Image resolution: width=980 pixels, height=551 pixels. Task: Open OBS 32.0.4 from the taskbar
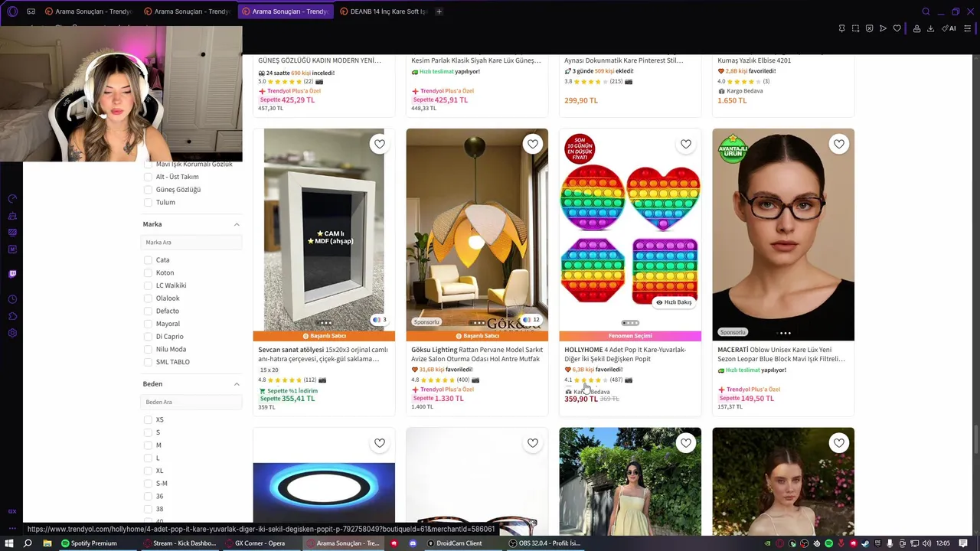pyautogui.click(x=545, y=543)
